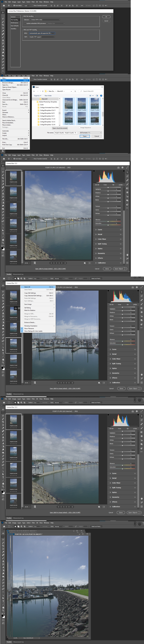Select Brush tool beside Camera Raw Preferences dialog
The height and width of the screenshot is (644, 144).
(3, 37)
